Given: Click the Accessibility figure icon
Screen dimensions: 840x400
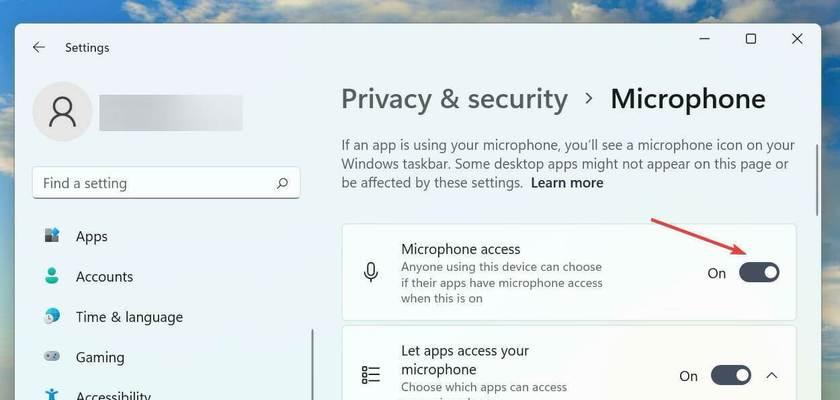Looking at the screenshot, I should point(52,395).
